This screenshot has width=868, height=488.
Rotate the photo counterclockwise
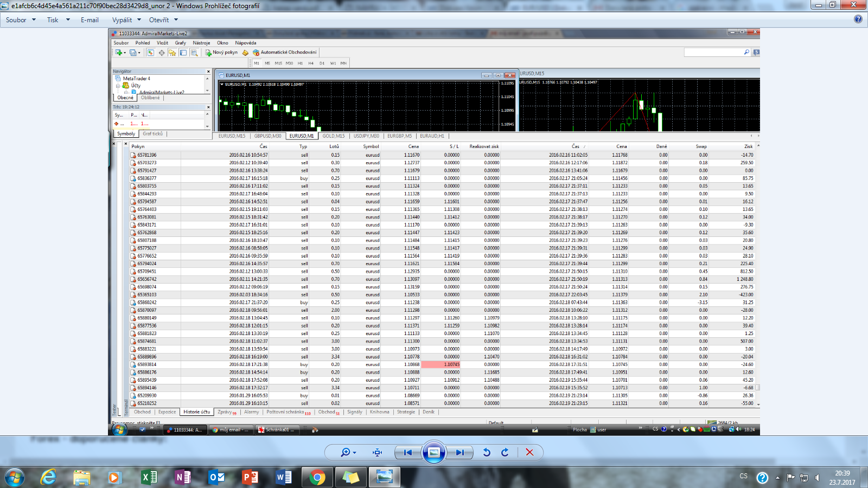pyautogui.click(x=487, y=452)
